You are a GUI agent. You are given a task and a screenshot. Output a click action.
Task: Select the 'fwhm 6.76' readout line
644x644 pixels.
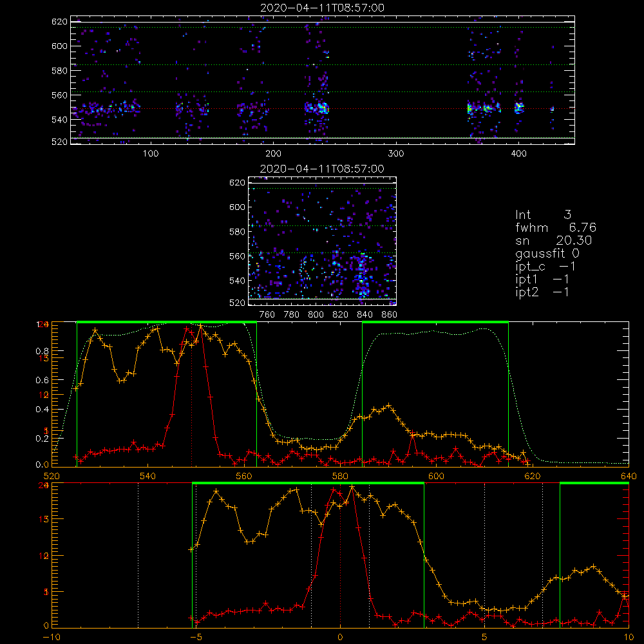(x=556, y=227)
